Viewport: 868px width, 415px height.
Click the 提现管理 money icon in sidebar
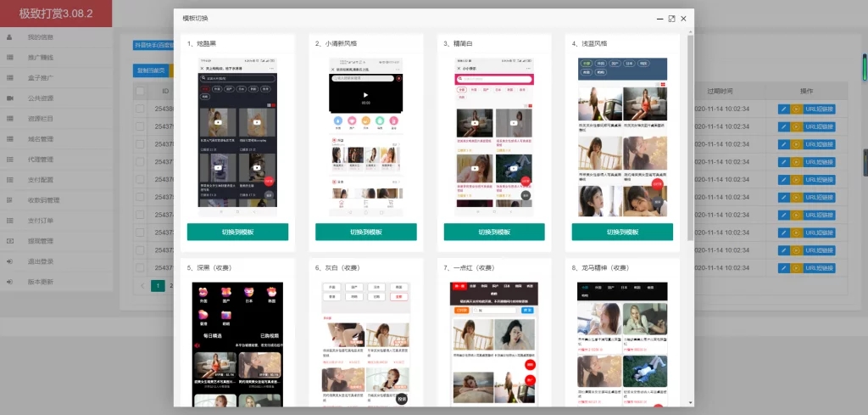click(10, 241)
